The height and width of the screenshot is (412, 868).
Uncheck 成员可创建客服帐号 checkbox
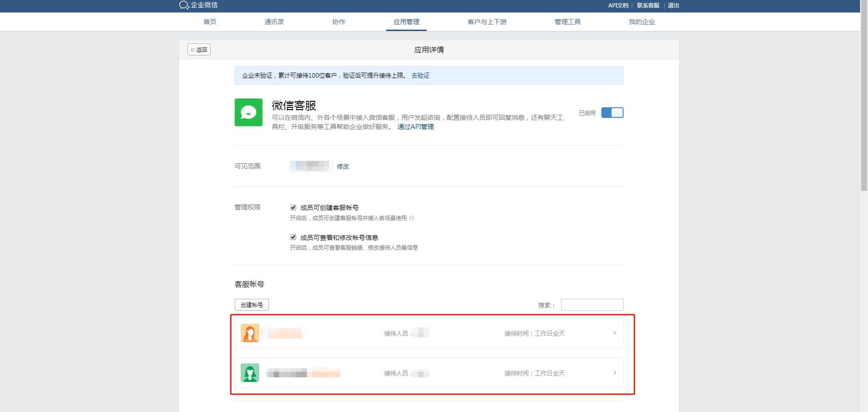click(x=293, y=208)
